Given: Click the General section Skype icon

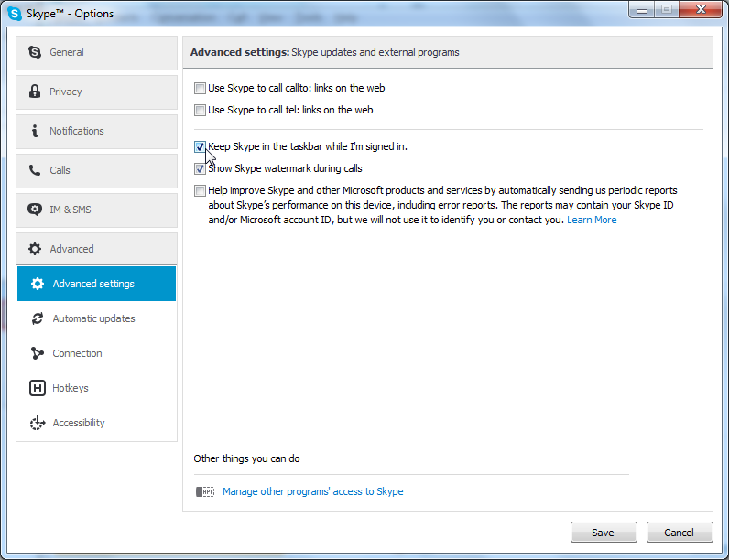Looking at the screenshot, I should pos(35,52).
